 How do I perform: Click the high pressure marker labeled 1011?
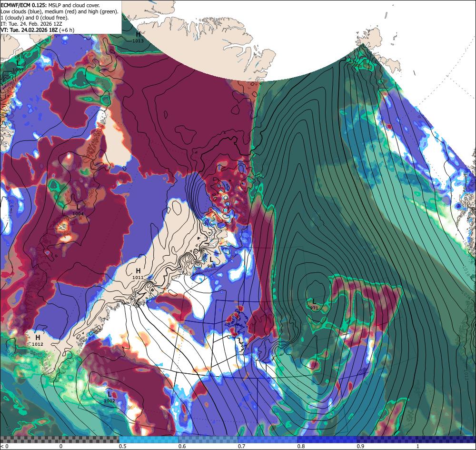click(138, 273)
